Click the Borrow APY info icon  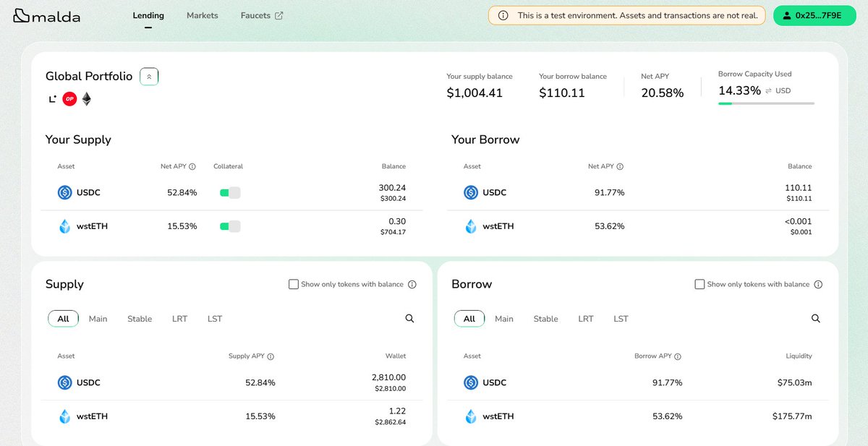pyautogui.click(x=678, y=356)
